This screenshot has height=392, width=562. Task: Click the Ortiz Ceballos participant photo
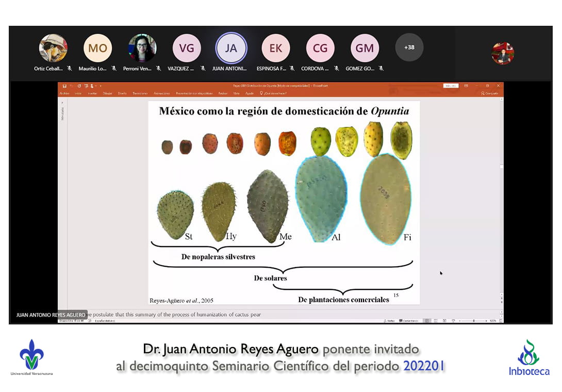click(x=53, y=48)
